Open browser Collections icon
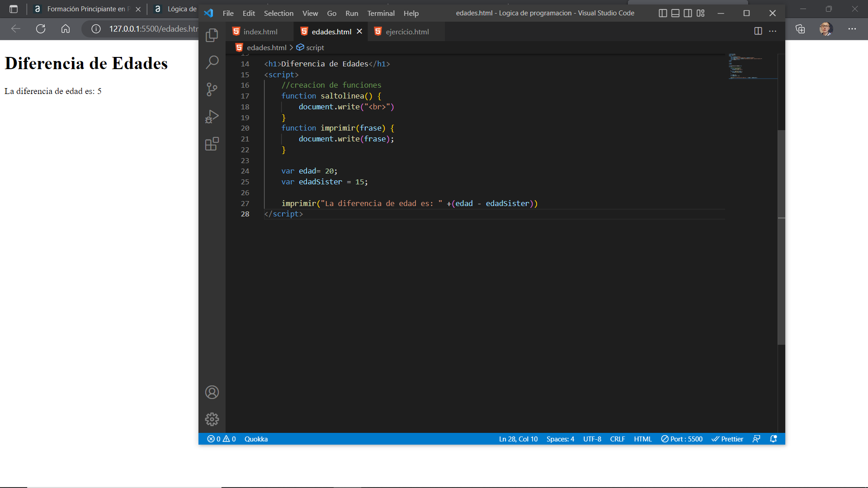This screenshot has height=488, width=868. 800,29
